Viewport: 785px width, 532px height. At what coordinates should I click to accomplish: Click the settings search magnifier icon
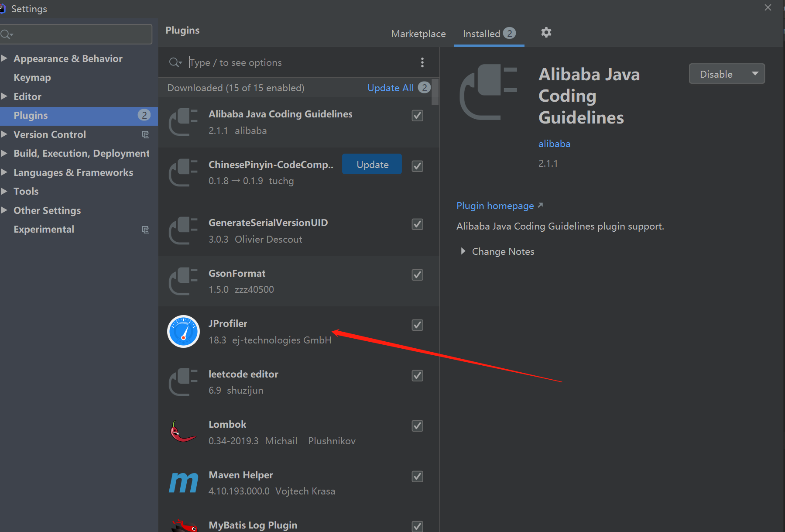pyautogui.click(x=7, y=34)
